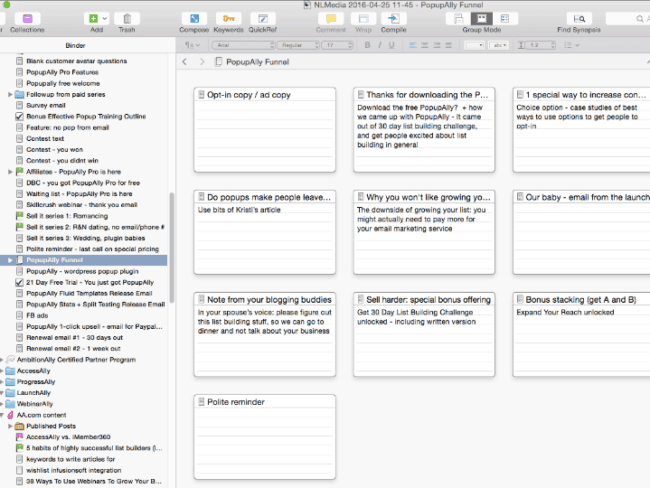Click the Find Synopsis icon
Viewport: 650px width, 488px height.
tap(579, 18)
